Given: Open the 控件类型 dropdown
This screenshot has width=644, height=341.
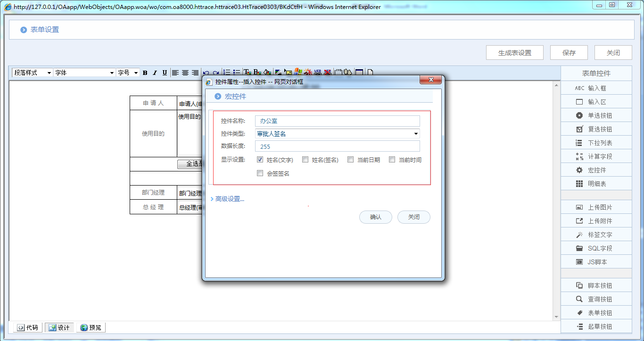Looking at the screenshot, I should [x=337, y=134].
